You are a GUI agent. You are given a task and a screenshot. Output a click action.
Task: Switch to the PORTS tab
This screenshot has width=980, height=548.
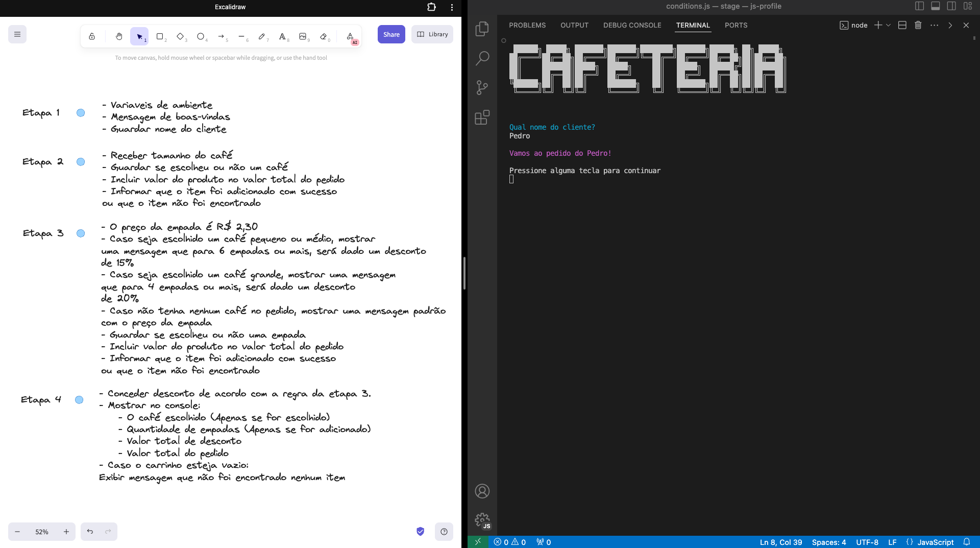(x=736, y=25)
